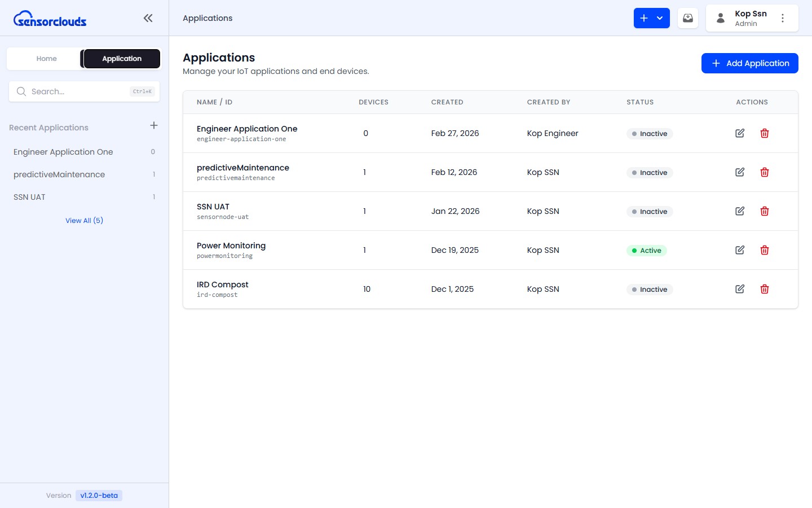Collapse the sidebar with double chevron icon

pos(148,18)
